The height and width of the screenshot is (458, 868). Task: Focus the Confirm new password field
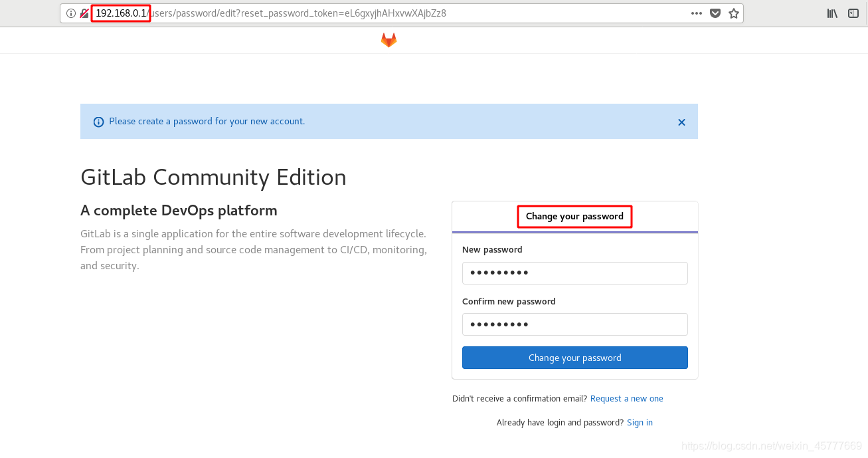coord(574,324)
